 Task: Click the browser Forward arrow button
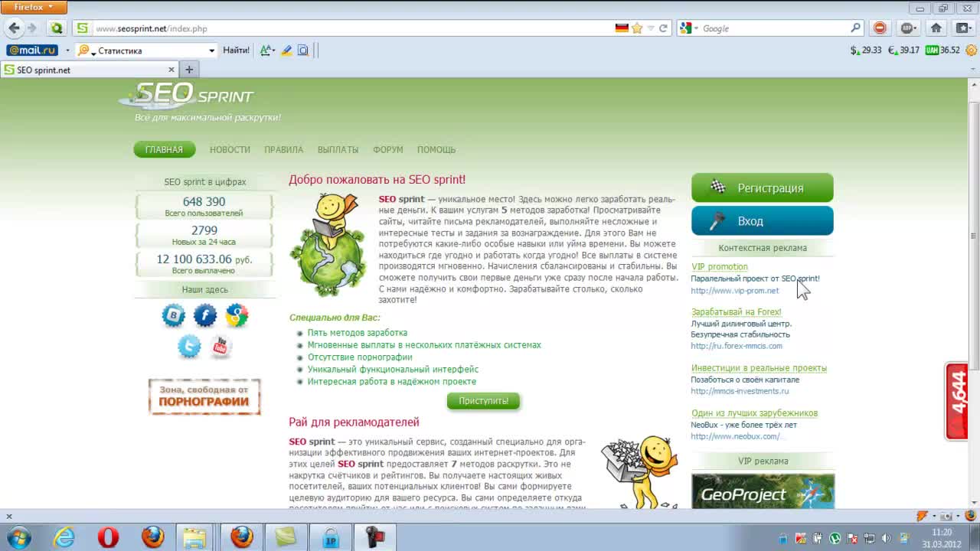coord(31,28)
